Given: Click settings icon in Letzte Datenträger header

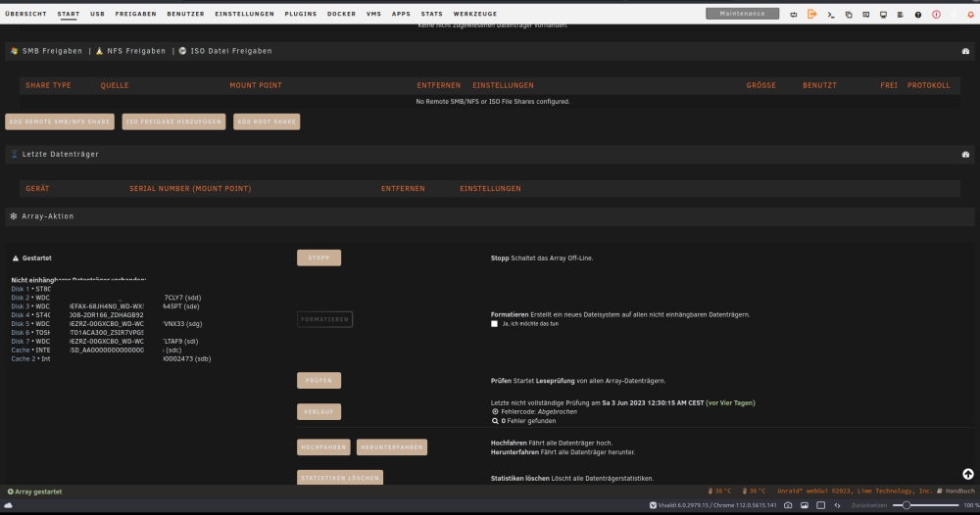Looking at the screenshot, I should point(965,154).
